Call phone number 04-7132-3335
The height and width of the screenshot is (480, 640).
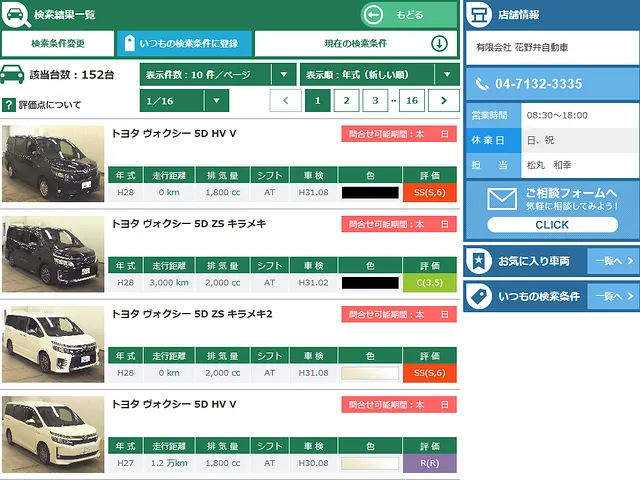538,84
